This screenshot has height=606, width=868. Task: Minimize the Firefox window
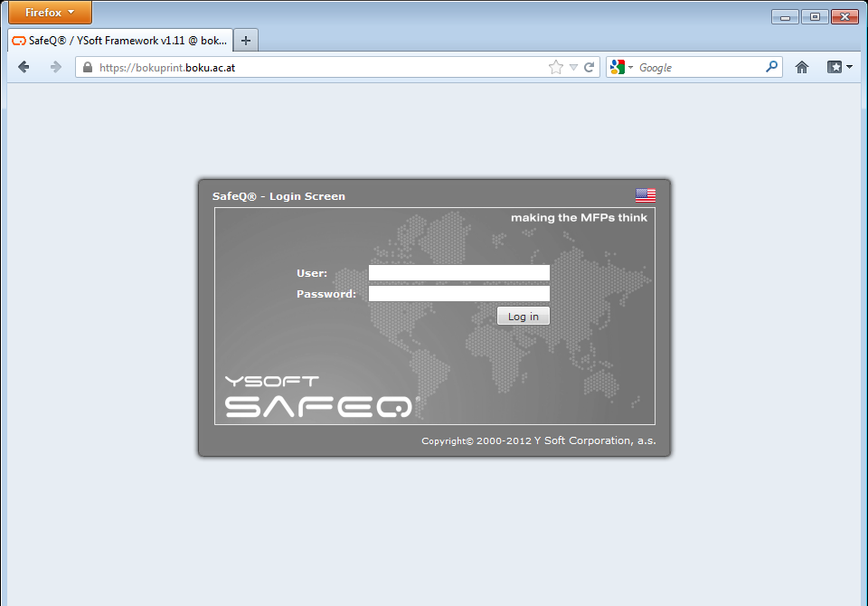tap(785, 17)
